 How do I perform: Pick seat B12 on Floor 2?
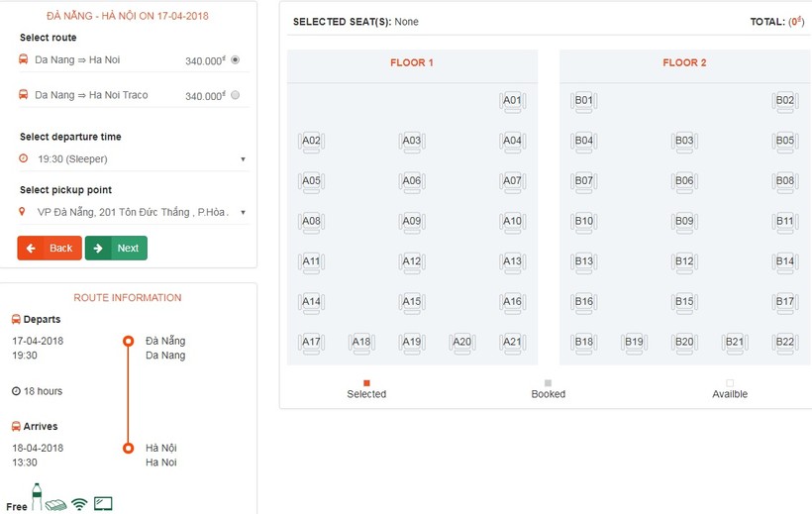(683, 262)
